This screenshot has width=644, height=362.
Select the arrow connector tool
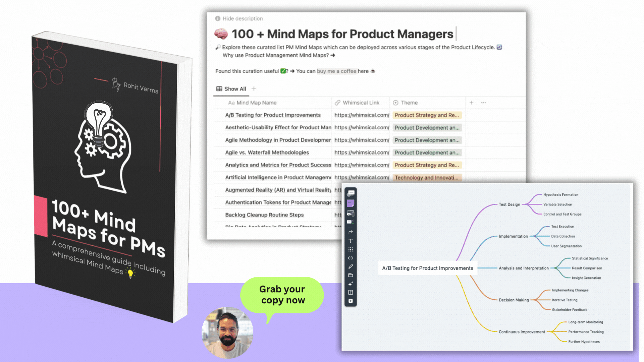click(351, 232)
